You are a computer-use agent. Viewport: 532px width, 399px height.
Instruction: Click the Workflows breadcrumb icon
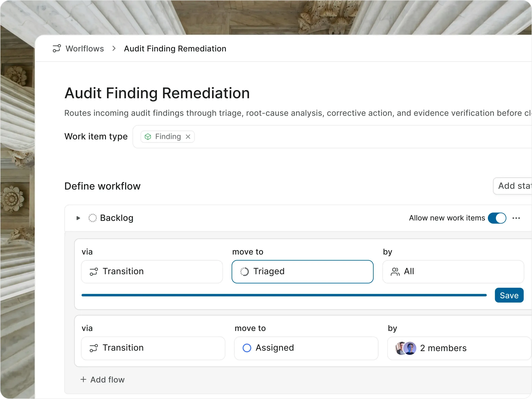(57, 48)
